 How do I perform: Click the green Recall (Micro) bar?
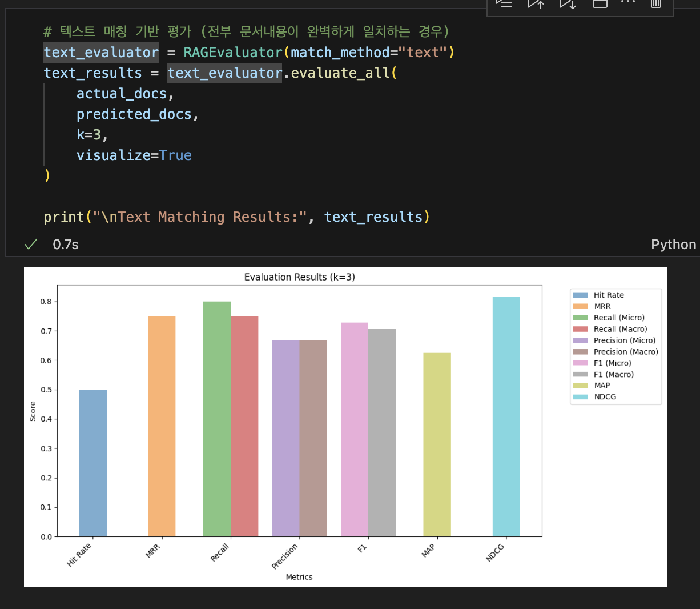tap(217, 419)
